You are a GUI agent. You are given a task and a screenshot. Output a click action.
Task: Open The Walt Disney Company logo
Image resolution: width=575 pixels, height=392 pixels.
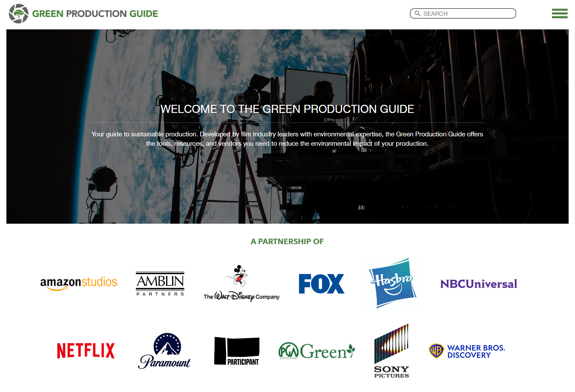(x=241, y=284)
